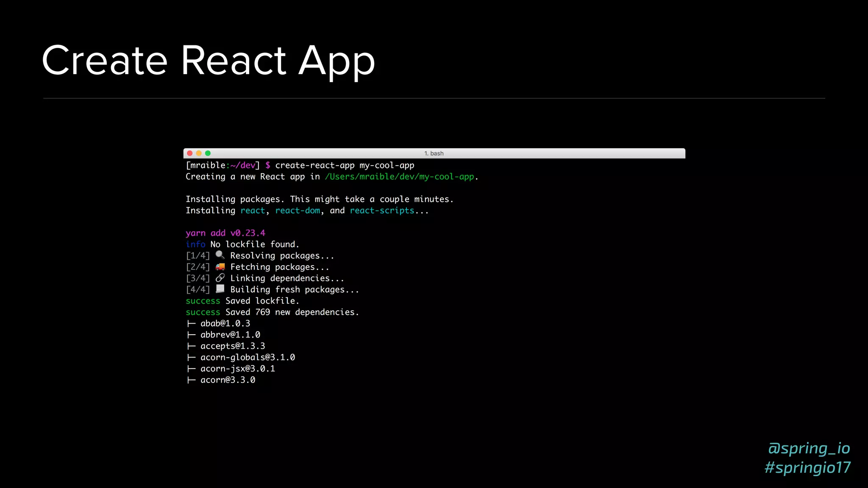
Task: Click the '#springio17' hashtag
Action: (808, 467)
